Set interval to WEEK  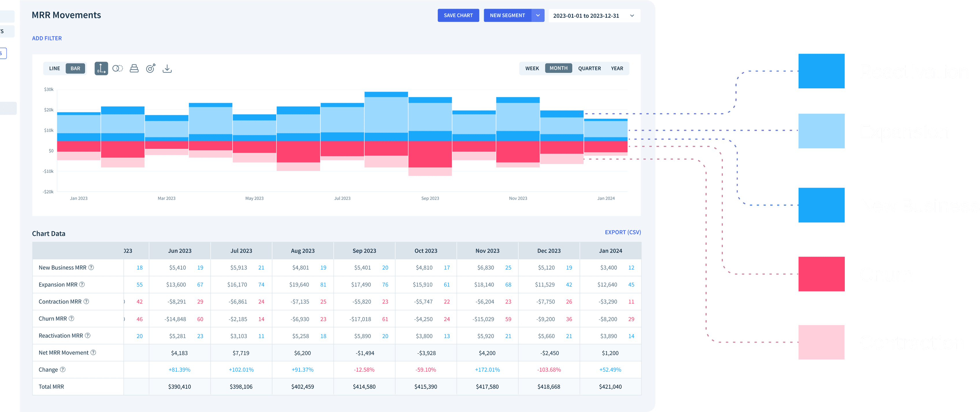point(532,68)
